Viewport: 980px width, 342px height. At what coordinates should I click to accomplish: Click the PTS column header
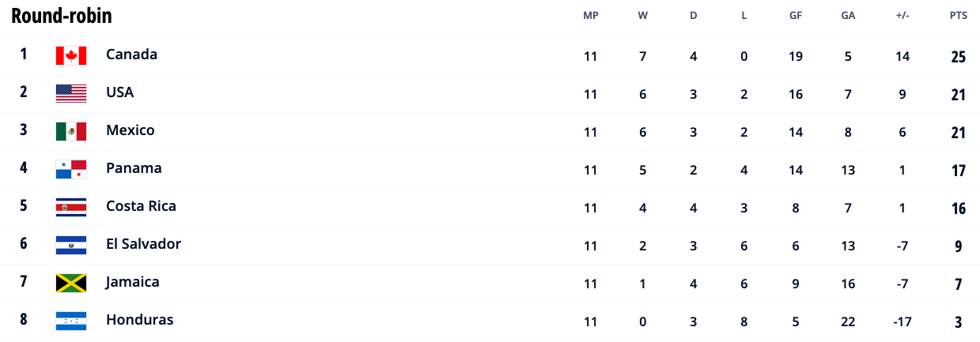(959, 16)
